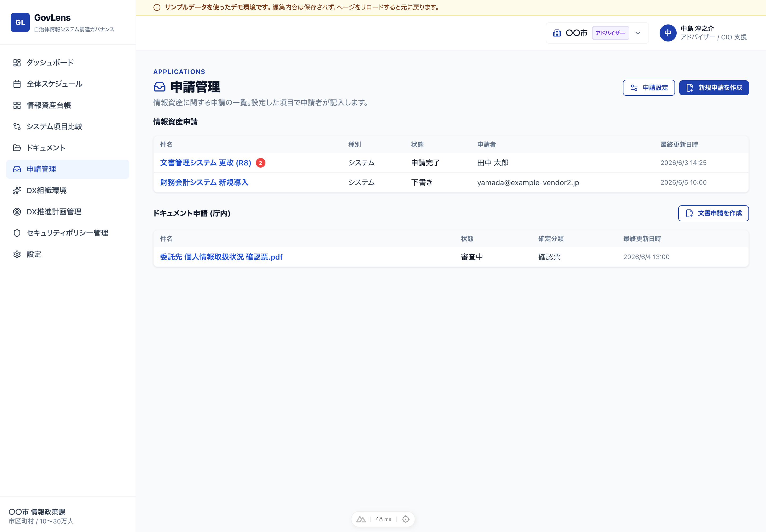Click the file-plus icon in 新規申請を作成

[690, 88]
